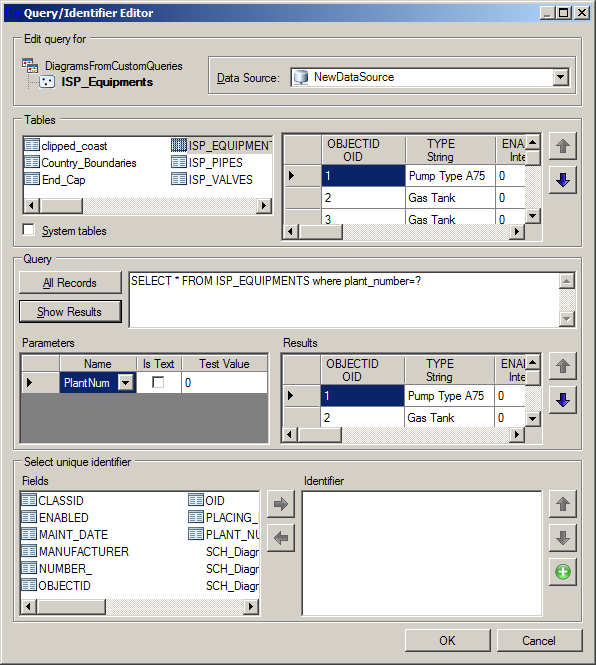The image size is (596, 665).
Task: Click the OK button
Action: coord(448,640)
